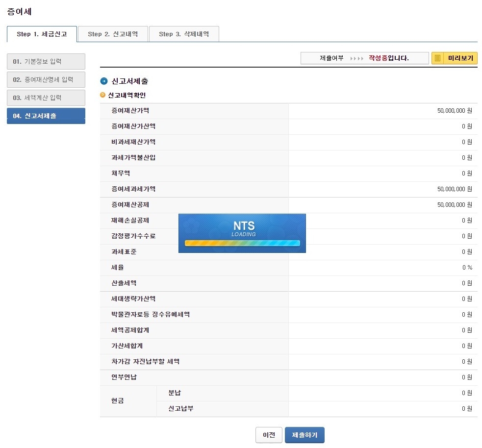Select 04. 신고서제출 step
This screenshot has height=448, width=482.
point(46,116)
